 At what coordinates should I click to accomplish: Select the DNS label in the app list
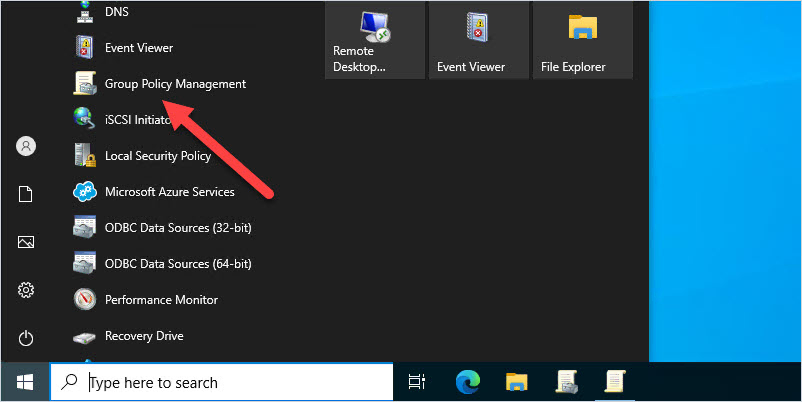[x=117, y=11]
